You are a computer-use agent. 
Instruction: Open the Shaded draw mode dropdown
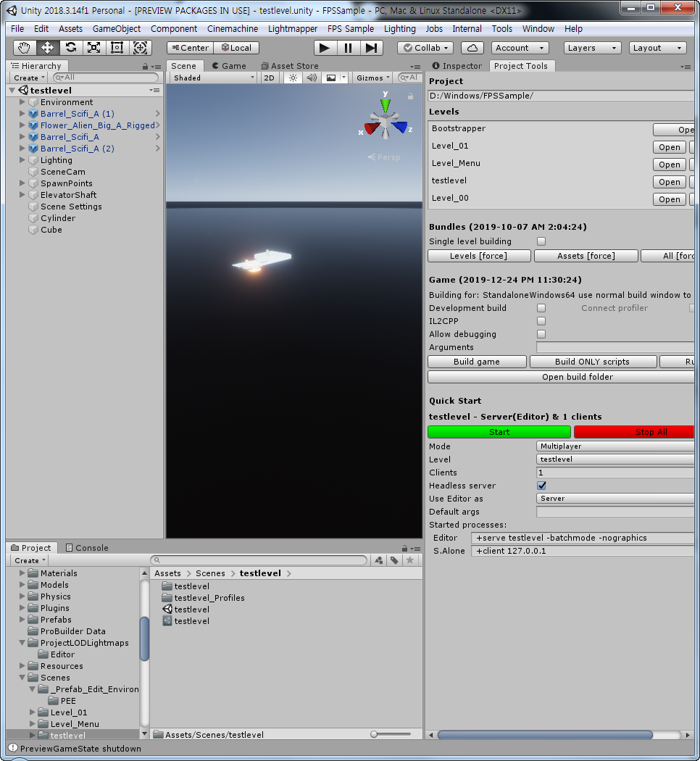(214, 78)
